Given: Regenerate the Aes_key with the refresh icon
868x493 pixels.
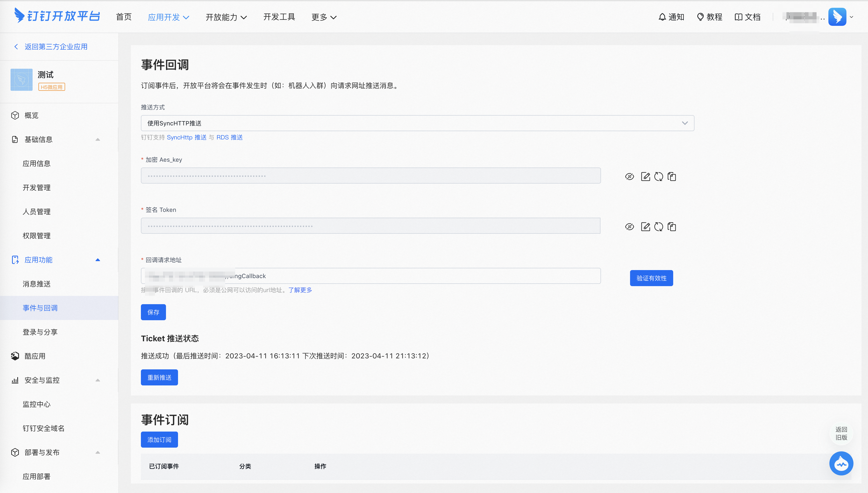Looking at the screenshot, I should point(658,177).
